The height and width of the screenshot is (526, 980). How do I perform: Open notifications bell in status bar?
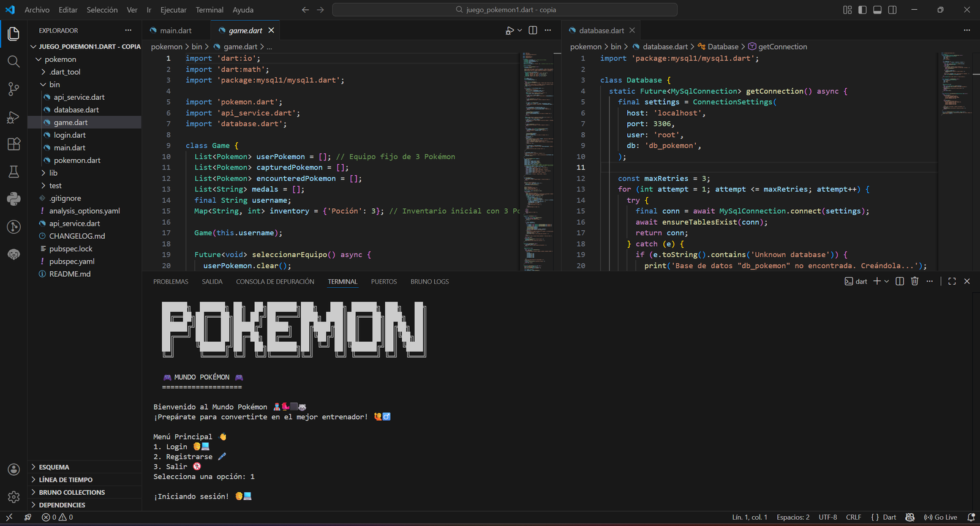(971, 517)
